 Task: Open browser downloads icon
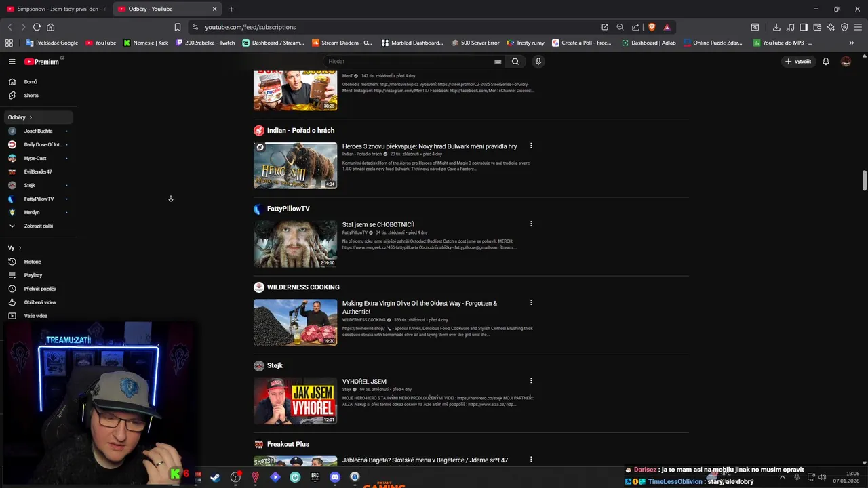click(776, 27)
